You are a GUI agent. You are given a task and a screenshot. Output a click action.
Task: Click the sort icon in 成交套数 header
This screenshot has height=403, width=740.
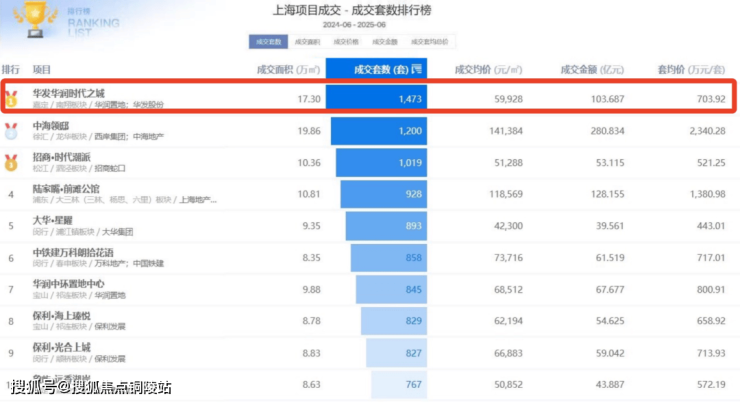(416, 69)
